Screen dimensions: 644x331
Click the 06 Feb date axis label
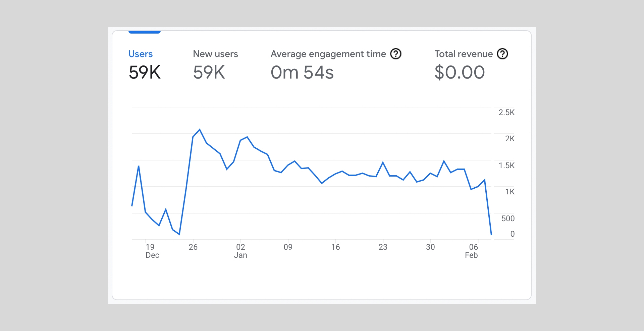point(472,251)
